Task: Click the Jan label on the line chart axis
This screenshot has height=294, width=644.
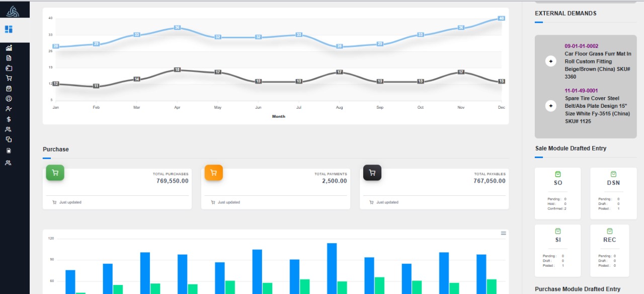Action: pos(55,107)
